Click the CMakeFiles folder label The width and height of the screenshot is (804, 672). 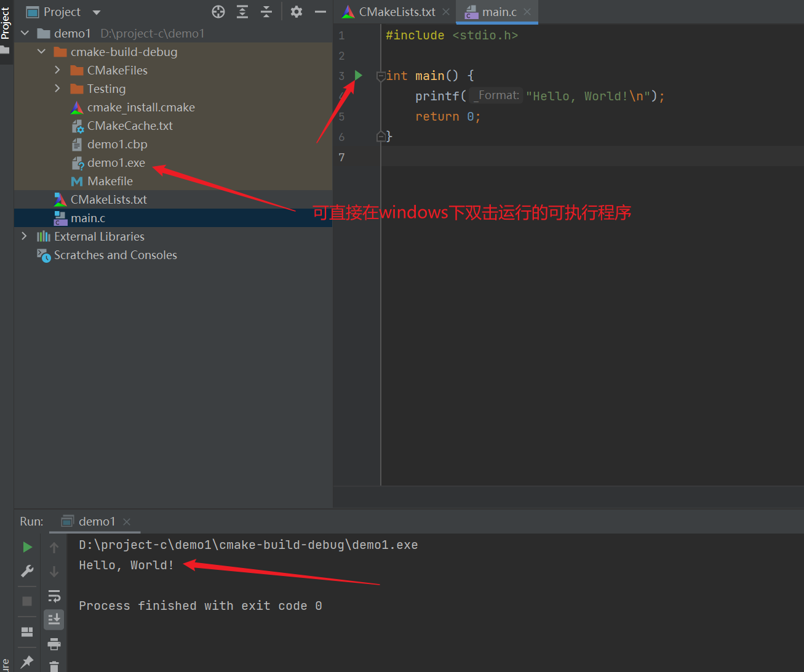117,70
